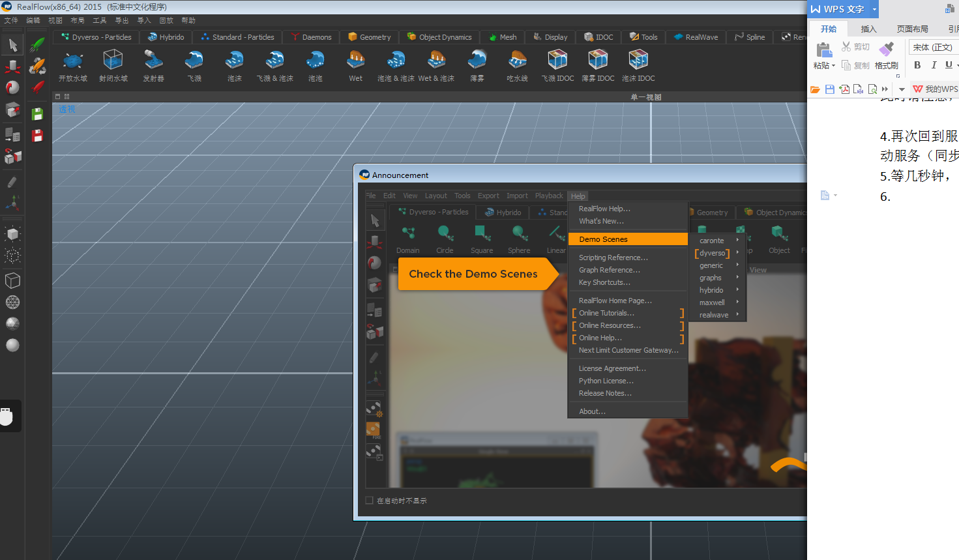Open the 编辑 menu in RealFlow
Image resolution: width=959 pixels, height=560 pixels.
[33, 21]
